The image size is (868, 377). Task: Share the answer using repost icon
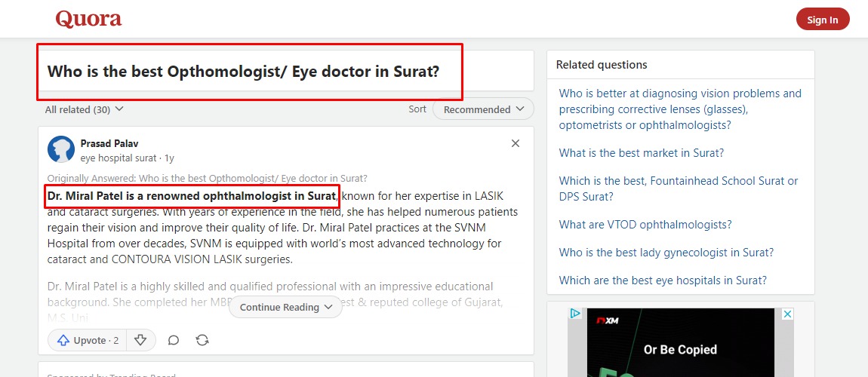click(x=202, y=340)
